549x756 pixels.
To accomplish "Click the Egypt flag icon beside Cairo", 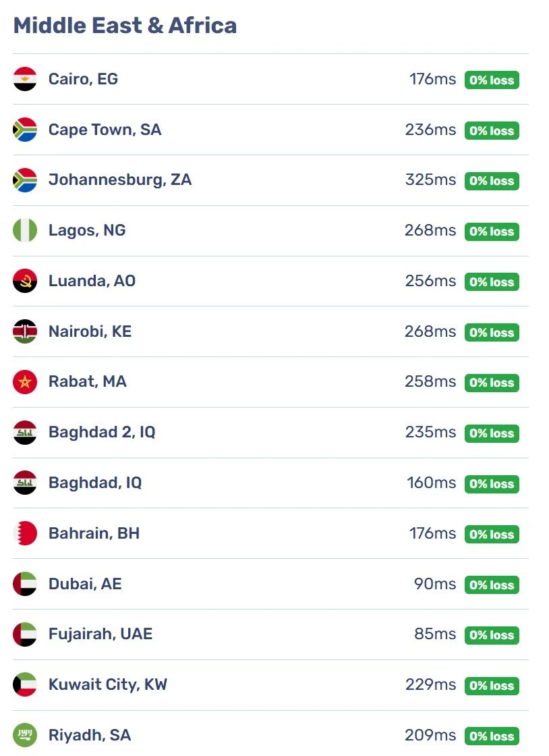I will point(24,79).
